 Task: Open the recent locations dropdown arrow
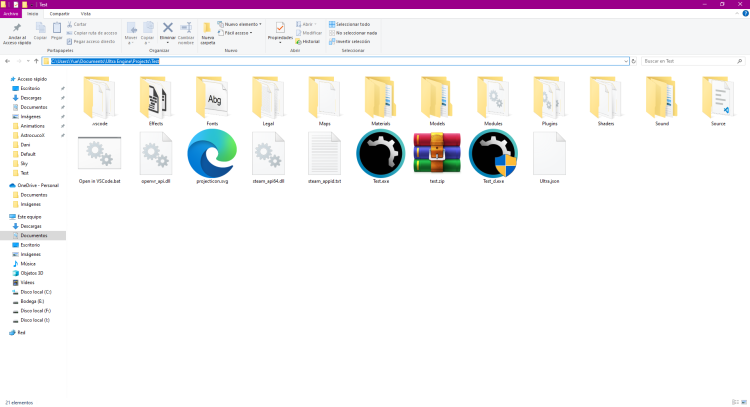[x=28, y=61]
